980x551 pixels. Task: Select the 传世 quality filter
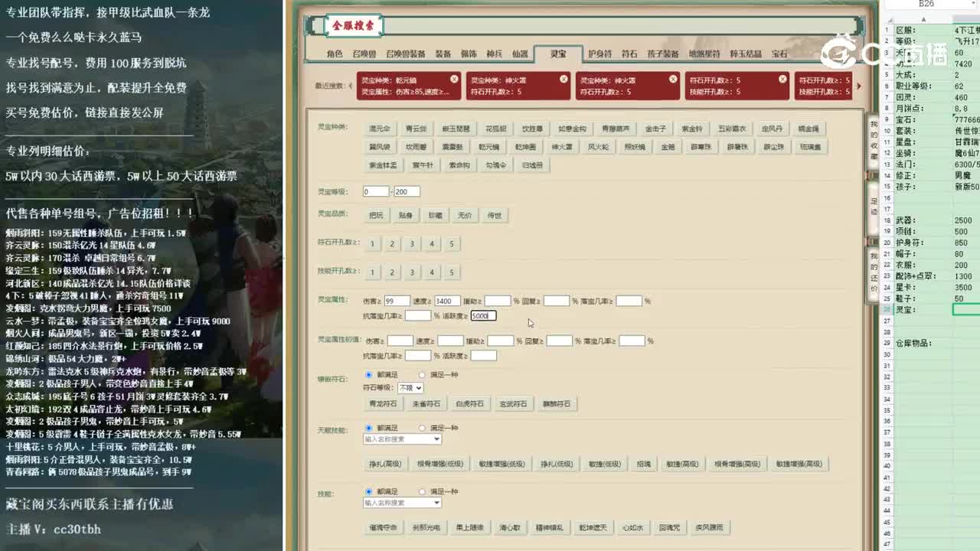(x=495, y=215)
